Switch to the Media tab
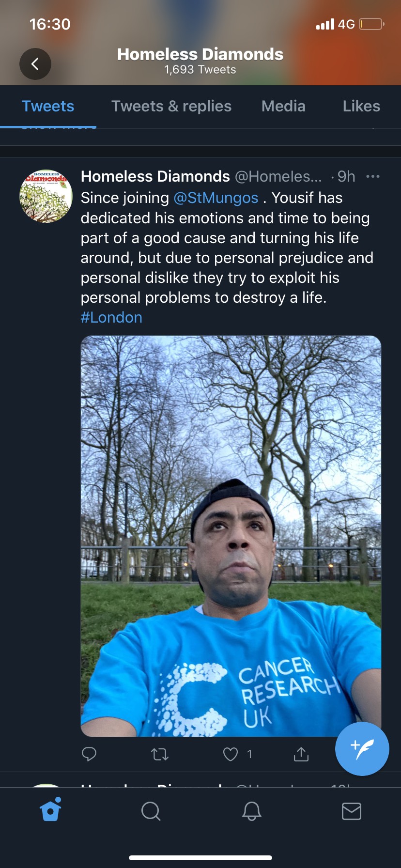The width and height of the screenshot is (401, 868). (283, 106)
